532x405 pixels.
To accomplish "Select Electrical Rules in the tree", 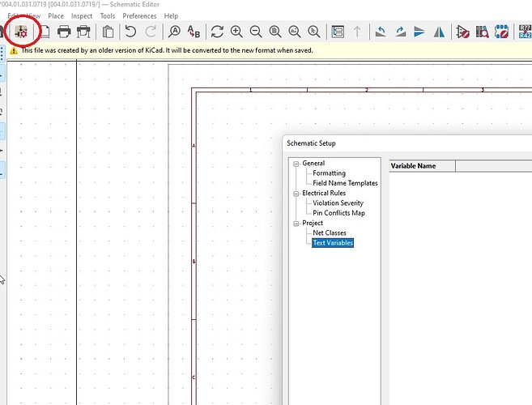I will (324, 193).
